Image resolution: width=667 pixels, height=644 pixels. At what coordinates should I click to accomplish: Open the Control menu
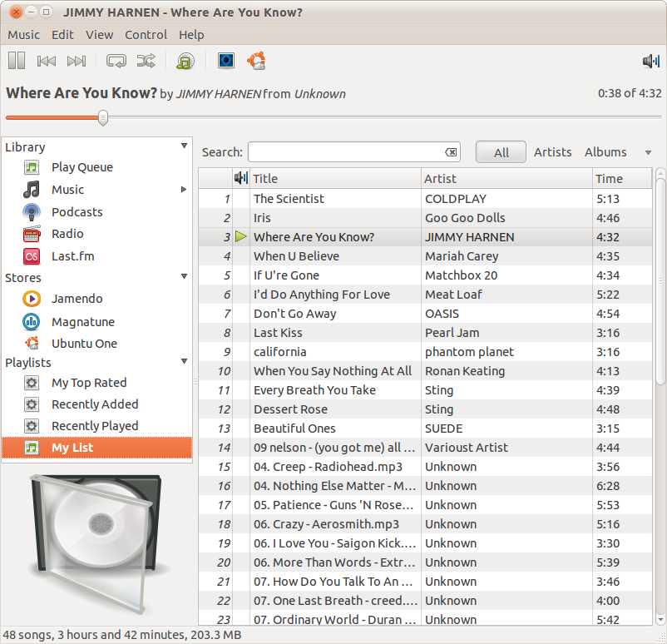146,34
